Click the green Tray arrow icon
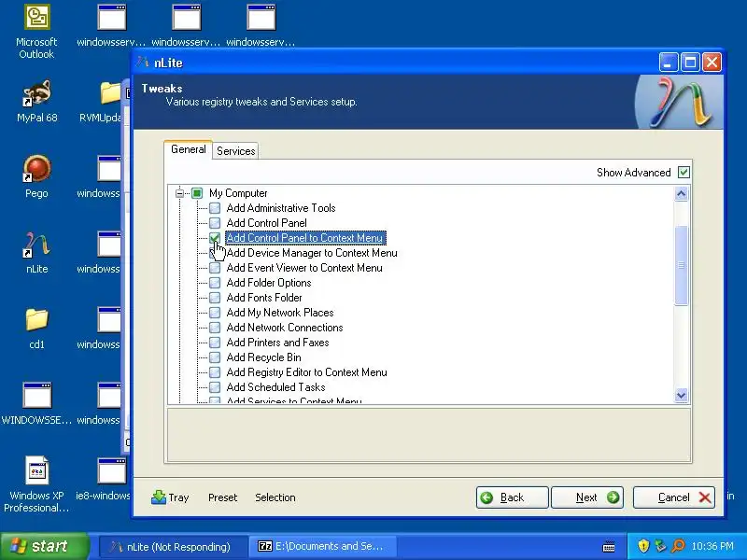 pos(158,497)
